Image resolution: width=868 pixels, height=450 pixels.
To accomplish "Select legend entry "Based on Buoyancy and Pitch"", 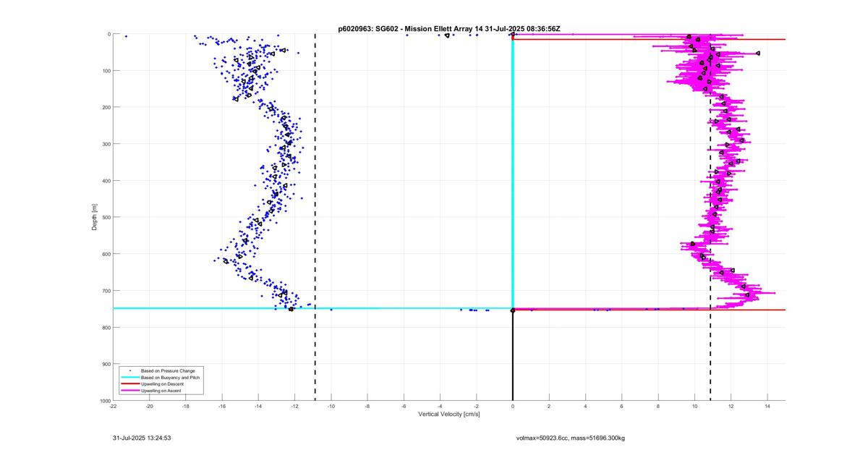I will coord(171,378).
